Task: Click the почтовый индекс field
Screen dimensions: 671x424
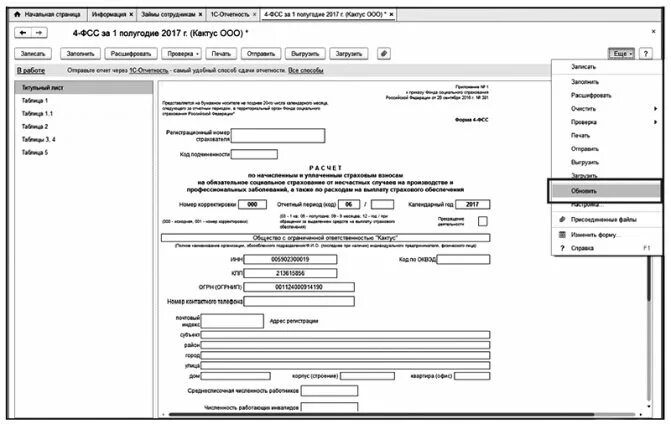Action: pyautogui.click(x=232, y=321)
